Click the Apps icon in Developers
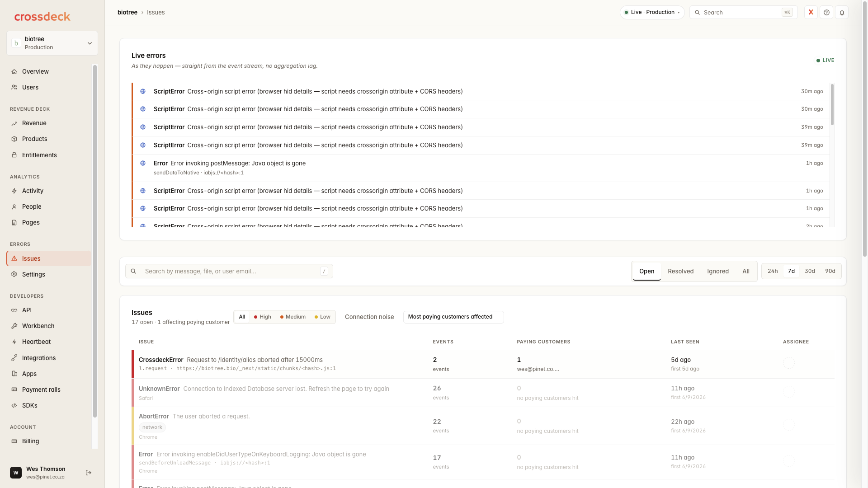 pyautogui.click(x=14, y=374)
